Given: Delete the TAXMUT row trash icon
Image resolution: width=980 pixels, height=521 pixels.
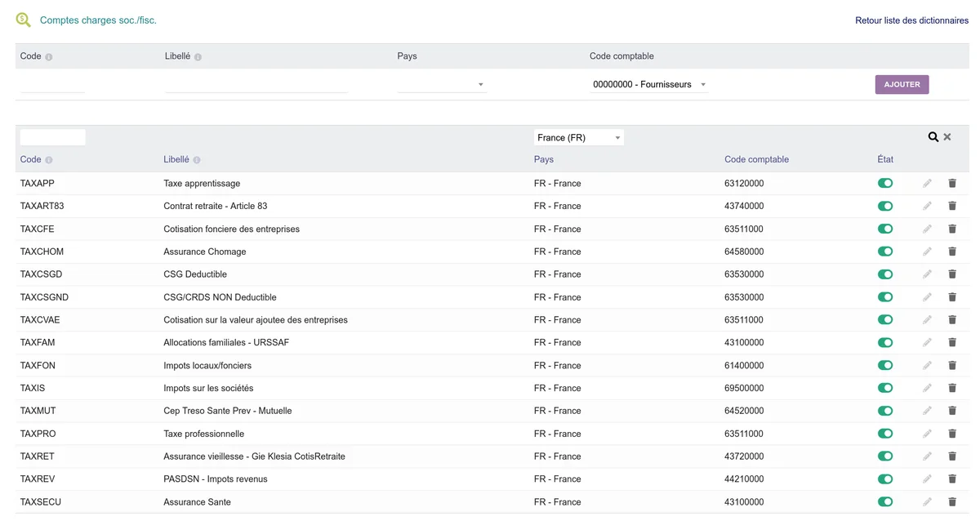Looking at the screenshot, I should [952, 411].
